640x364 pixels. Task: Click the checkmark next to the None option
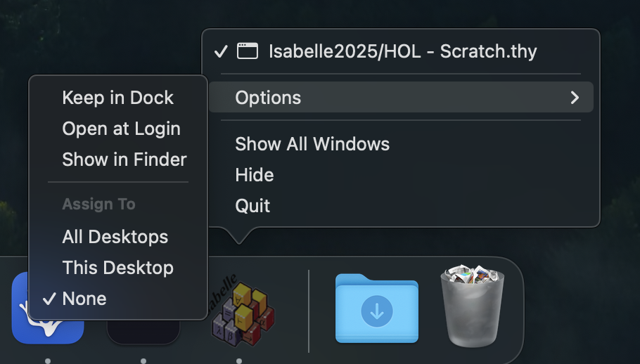pyautogui.click(x=49, y=299)
